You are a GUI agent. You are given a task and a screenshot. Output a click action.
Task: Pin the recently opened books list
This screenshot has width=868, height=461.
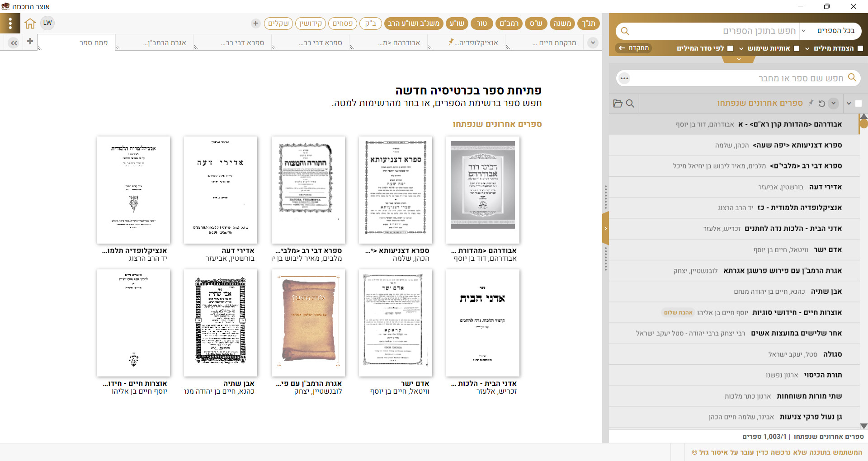point(811,103)
